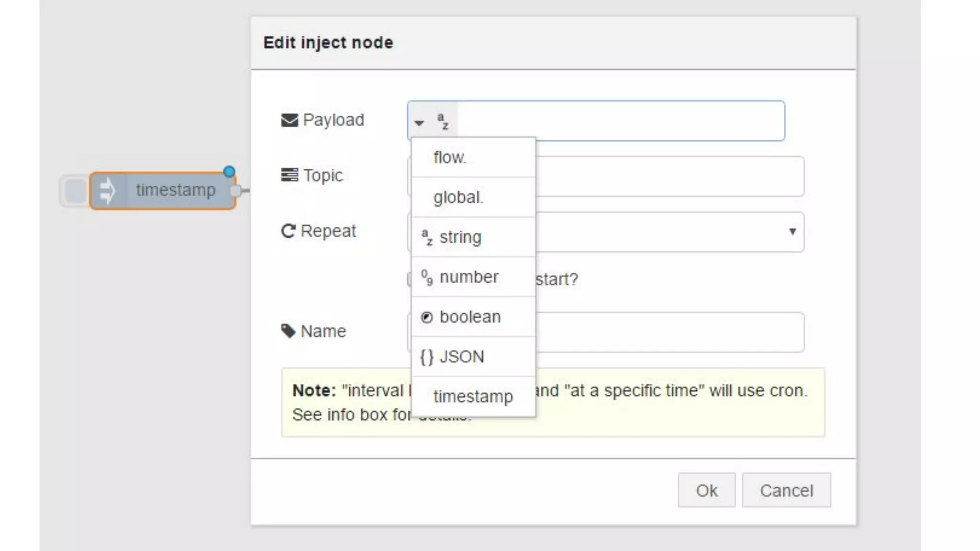Open the Payload type dropdown arrow
The image size is (980, 551).
[419, 123]
